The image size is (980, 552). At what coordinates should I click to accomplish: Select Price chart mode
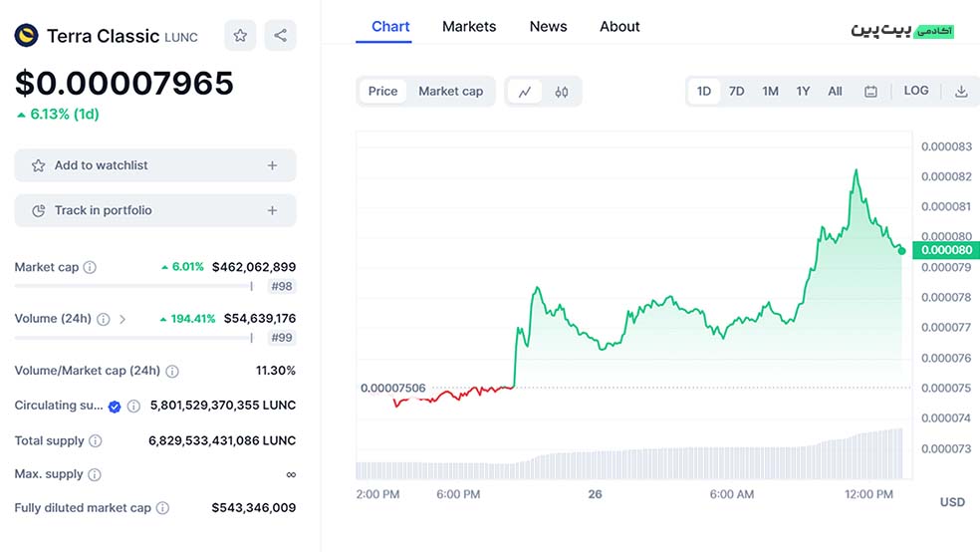coord(382,92)
